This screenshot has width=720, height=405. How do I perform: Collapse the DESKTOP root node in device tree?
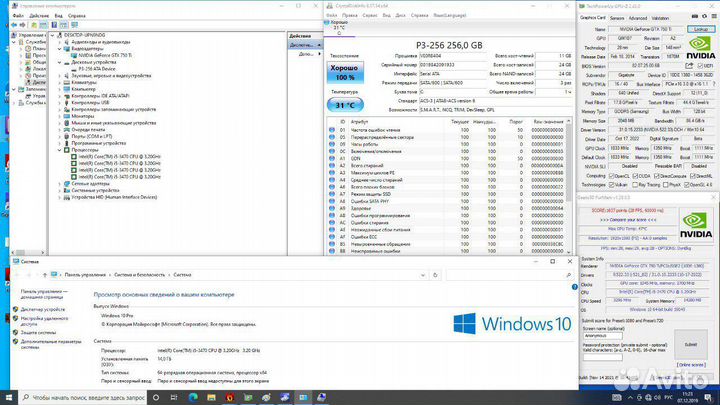coord(53,35)
